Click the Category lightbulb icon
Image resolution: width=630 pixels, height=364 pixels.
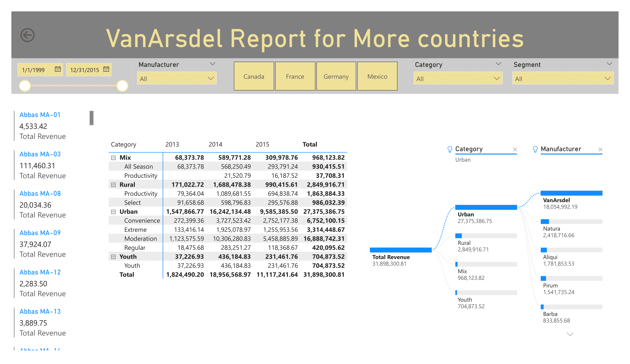pyautogui.click(x=450, y=149)
